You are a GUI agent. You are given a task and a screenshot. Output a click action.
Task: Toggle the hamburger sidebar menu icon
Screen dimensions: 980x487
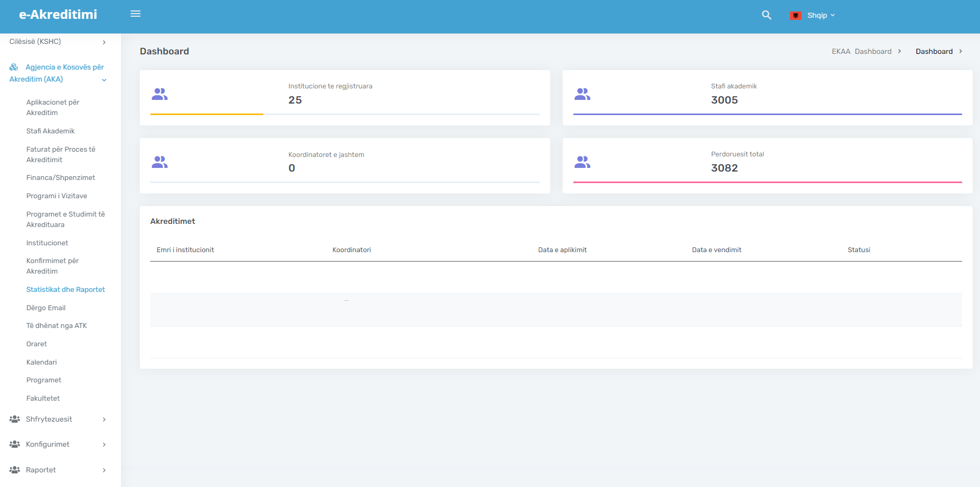point(136,14)
